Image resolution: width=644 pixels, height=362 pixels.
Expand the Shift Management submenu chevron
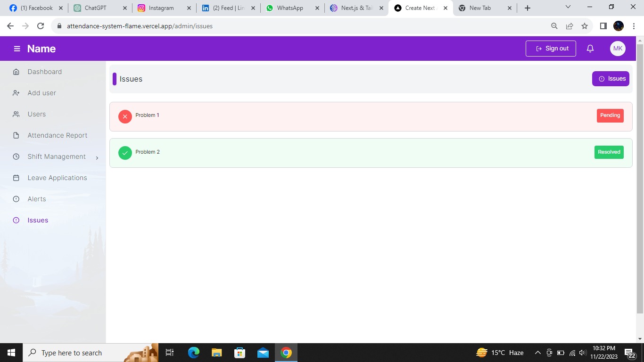click(97, 158)
